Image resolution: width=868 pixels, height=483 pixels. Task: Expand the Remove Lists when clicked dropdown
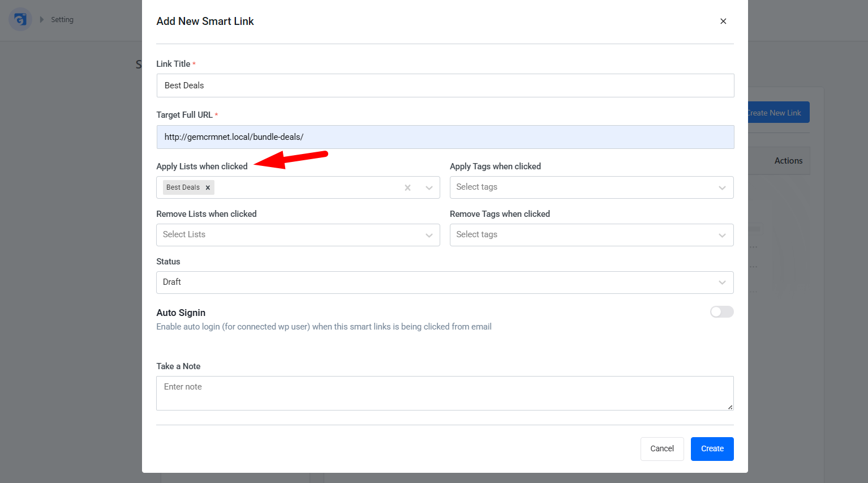[298, 235]
